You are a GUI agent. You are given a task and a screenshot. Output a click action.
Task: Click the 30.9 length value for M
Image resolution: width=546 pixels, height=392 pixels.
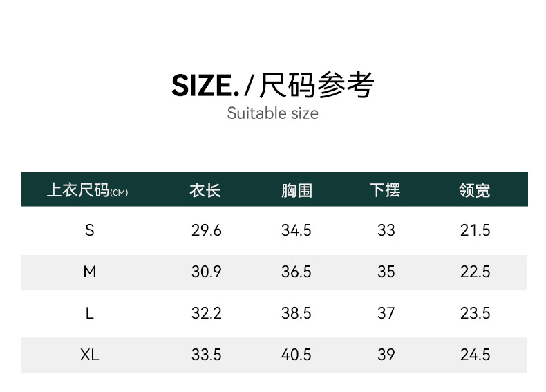tap(206, 272)
